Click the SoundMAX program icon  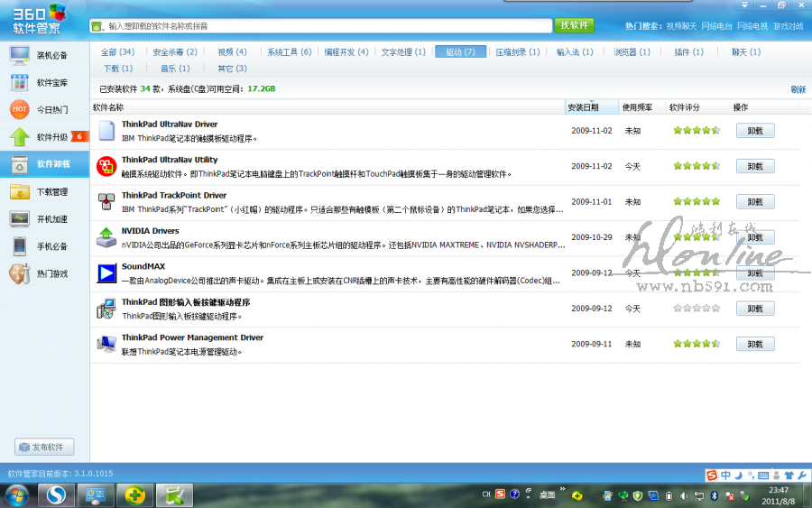[x=106, y=272]
